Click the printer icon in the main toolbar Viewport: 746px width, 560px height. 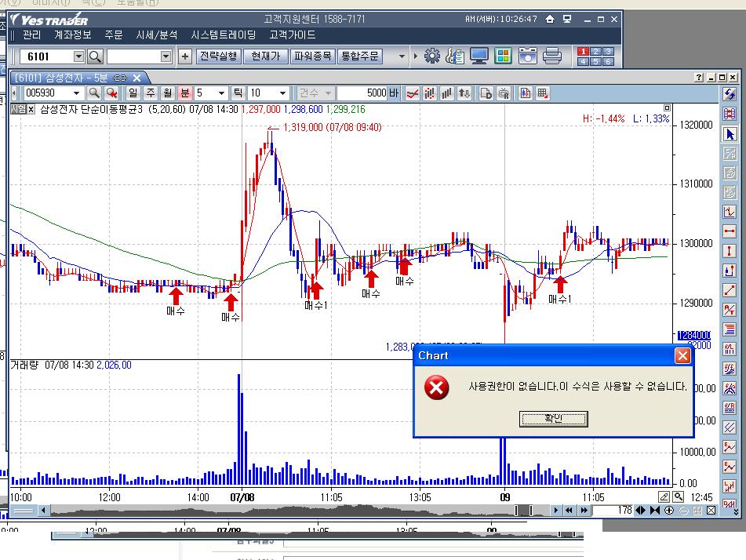tap(552, 56)
